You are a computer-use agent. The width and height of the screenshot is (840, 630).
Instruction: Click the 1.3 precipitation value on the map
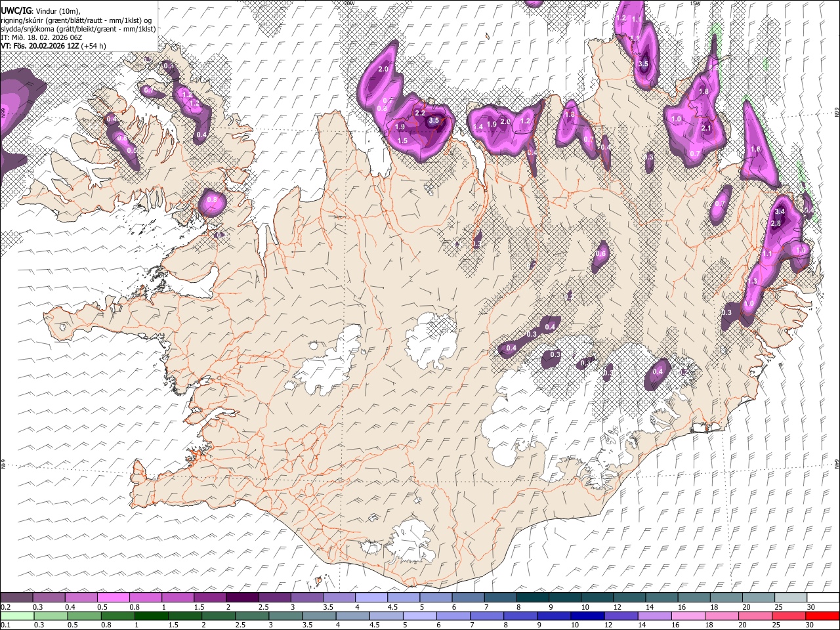coord(753,282)
